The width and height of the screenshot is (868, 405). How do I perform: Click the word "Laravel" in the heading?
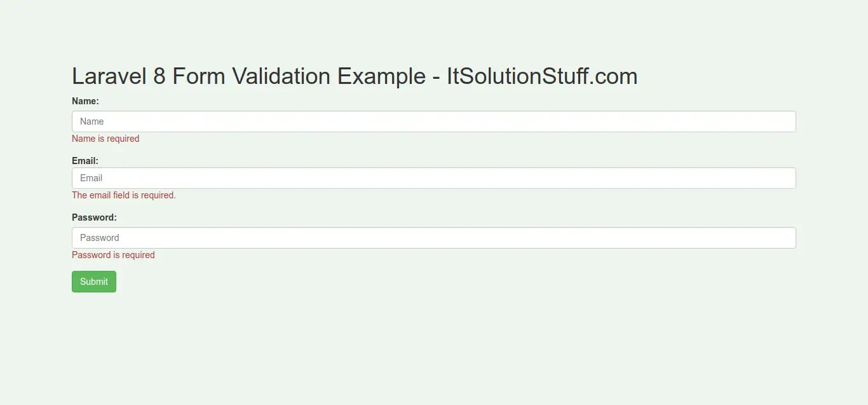tap(109, 76)
